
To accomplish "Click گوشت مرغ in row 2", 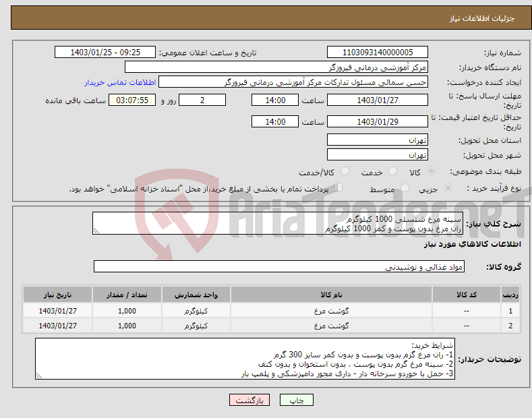I will [x=331, y=326].
